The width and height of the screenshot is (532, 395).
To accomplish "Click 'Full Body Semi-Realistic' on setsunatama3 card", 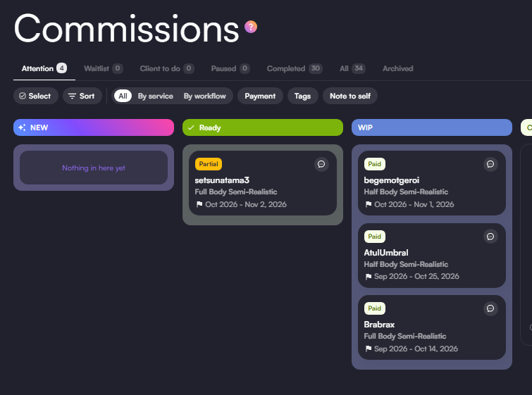I will pyautogui.click(x=236, y=192).
